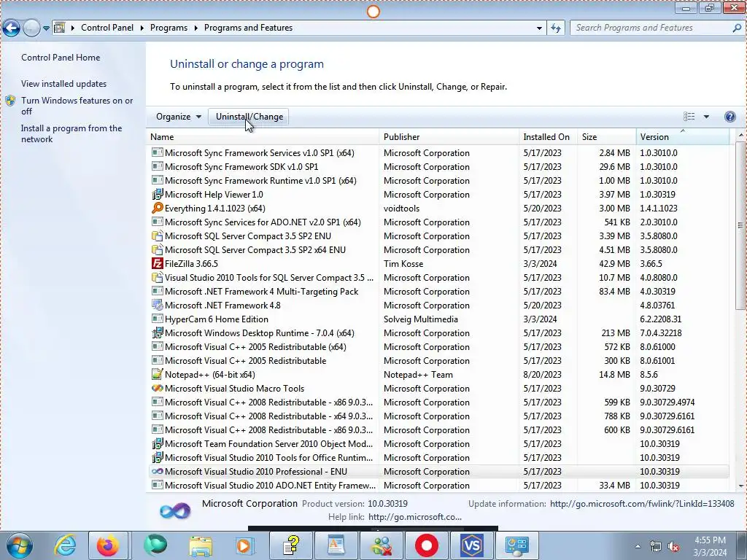Viewport: 747px width, 560px height.
Task: Select Visual Studio 2010 Tools for Office Runtime
Action: [x=440, y=458]
